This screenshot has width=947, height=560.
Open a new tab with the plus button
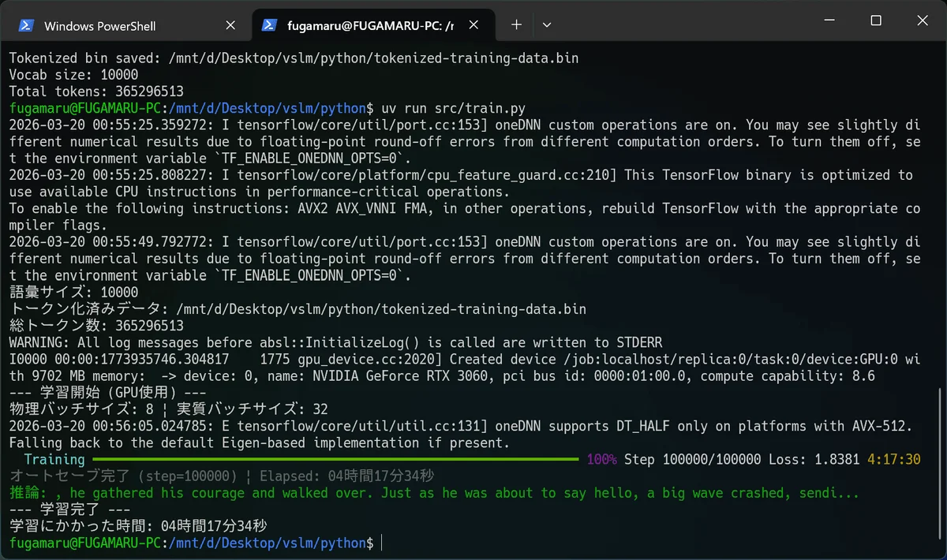coord(516,25)
